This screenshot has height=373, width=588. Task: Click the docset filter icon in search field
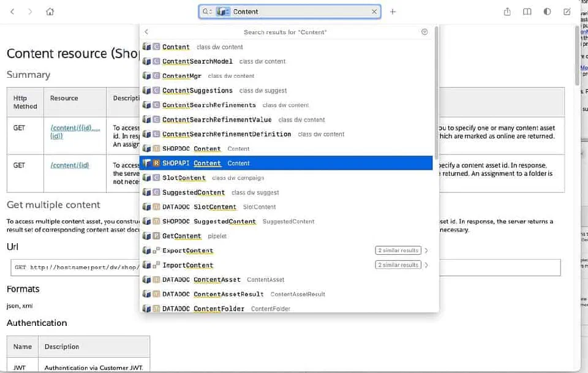point(223,12)
